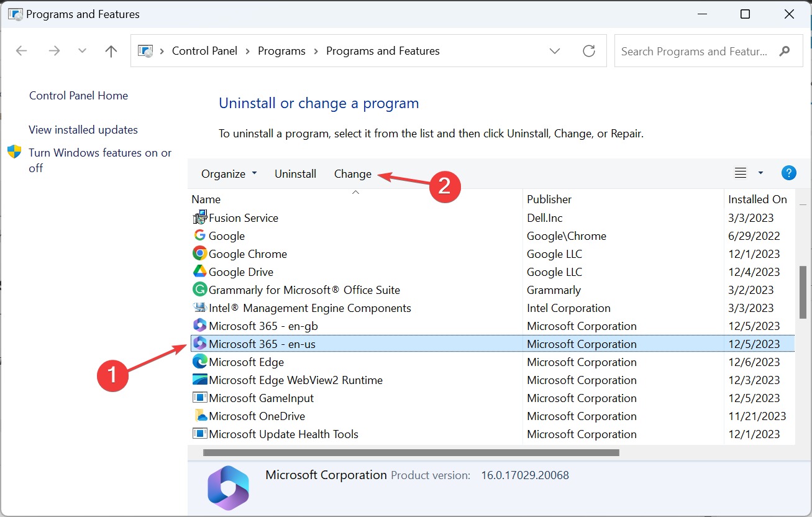The height and width of the screenshot is (517, 812).
Task: Select the Microsoft Edge icon
Action: [x=200, y=362]
